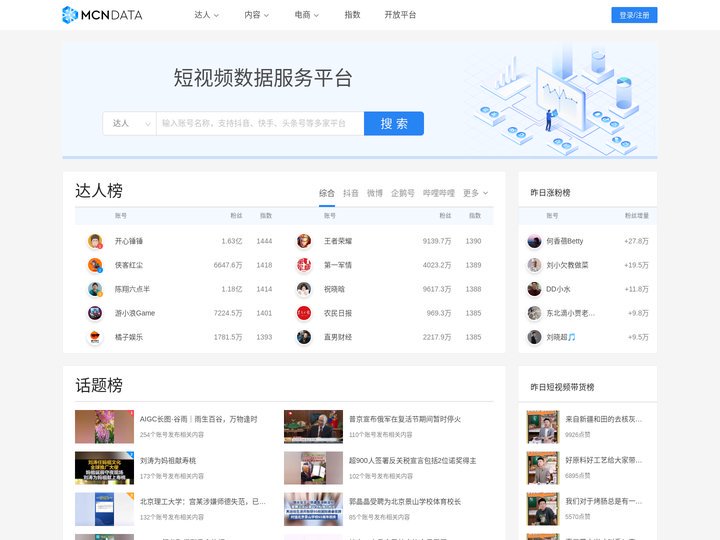The image size is (720, 540).
Task: Expand the 更多 platforms dropdown
Action: [x=475, y=193]
